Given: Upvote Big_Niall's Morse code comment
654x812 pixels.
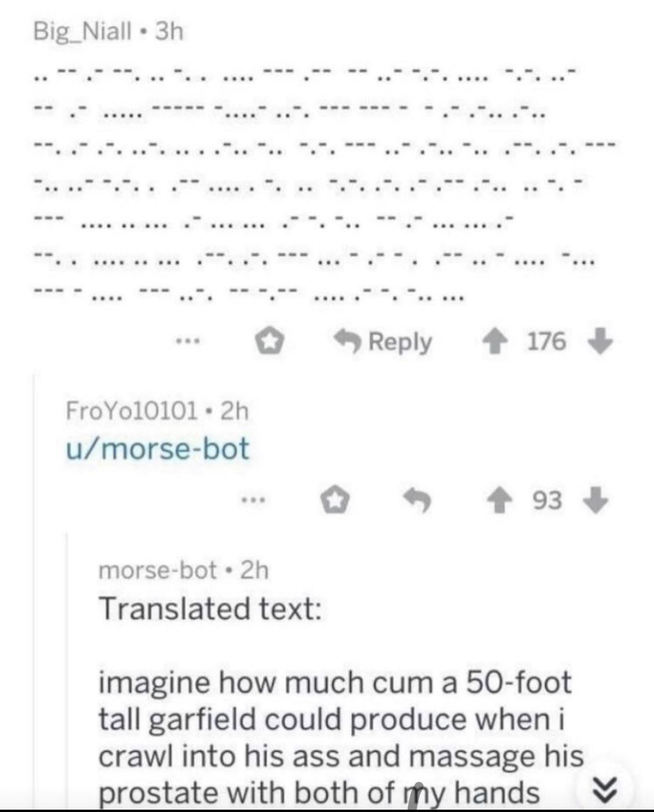Looking at the screenshot, I should 494,342.
